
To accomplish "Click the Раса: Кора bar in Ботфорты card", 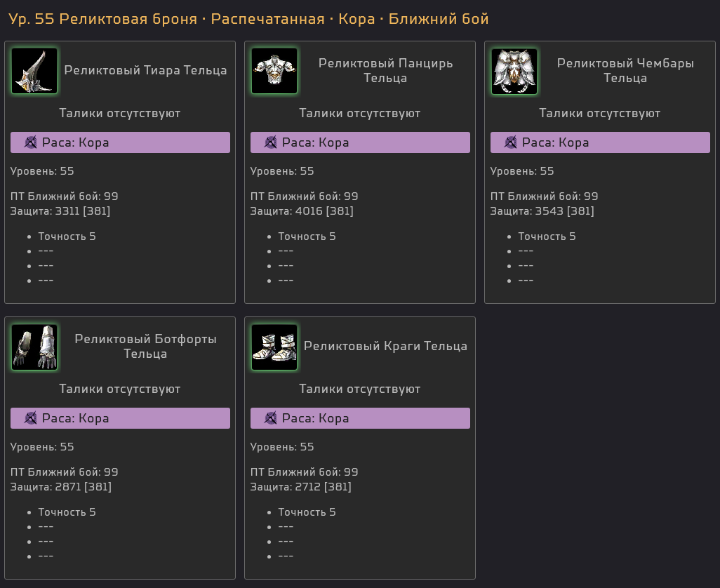I will click(120, 418).
